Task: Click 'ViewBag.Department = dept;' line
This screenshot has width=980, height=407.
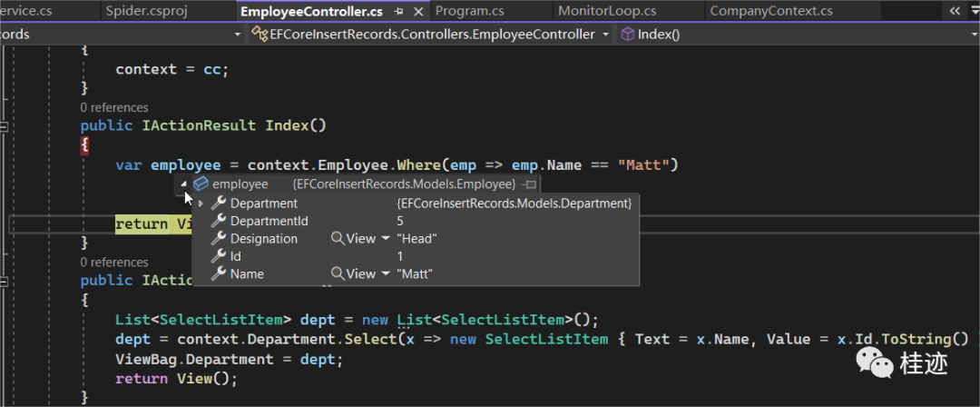Action: point(230,360)
